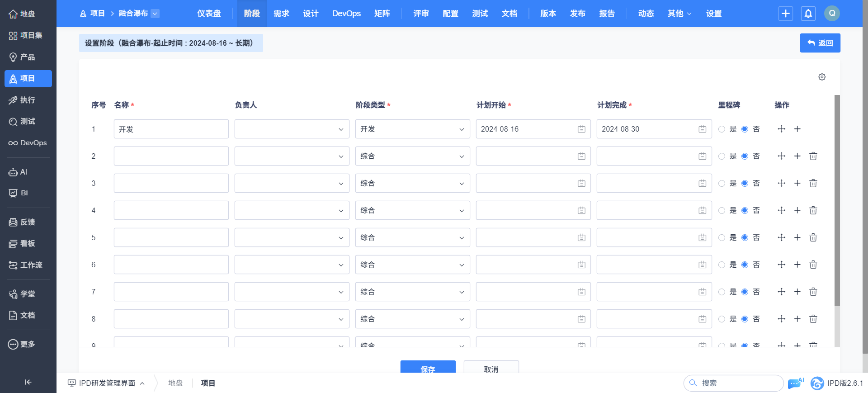This screenshot has height=393, width=868.
Task: Select 否 milestone radio in row 4
Action: pos(745,210)
